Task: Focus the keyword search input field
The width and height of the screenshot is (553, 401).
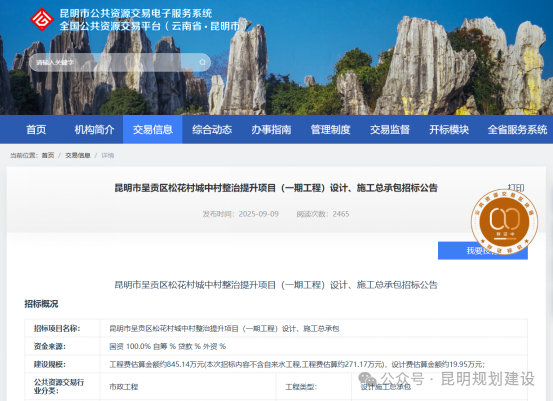Action: click(120, 62)
